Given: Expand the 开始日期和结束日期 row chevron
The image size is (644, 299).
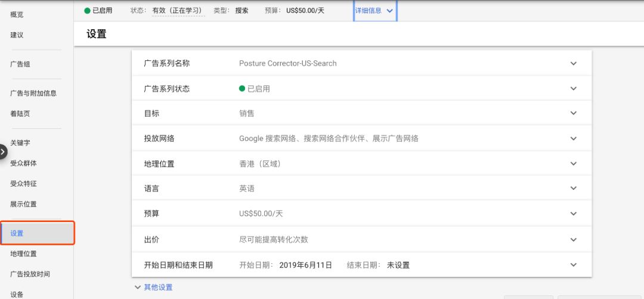Looking at the screenshot, I should [574, 265].
